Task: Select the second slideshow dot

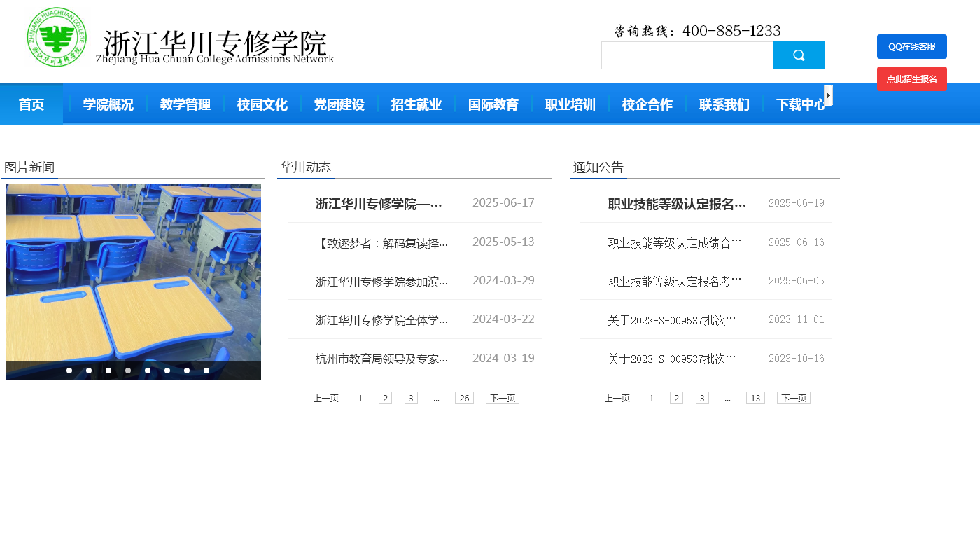Action: 89,371
